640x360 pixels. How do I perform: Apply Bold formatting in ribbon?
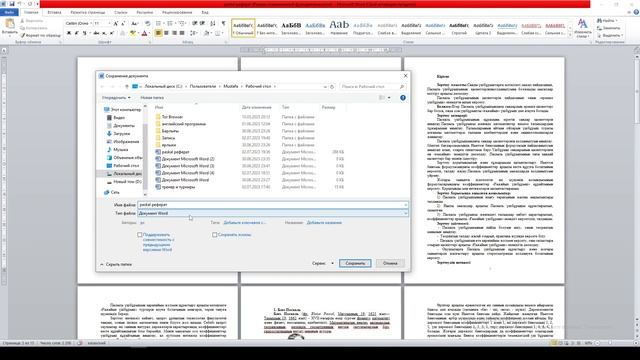click(x=69, y=33)
